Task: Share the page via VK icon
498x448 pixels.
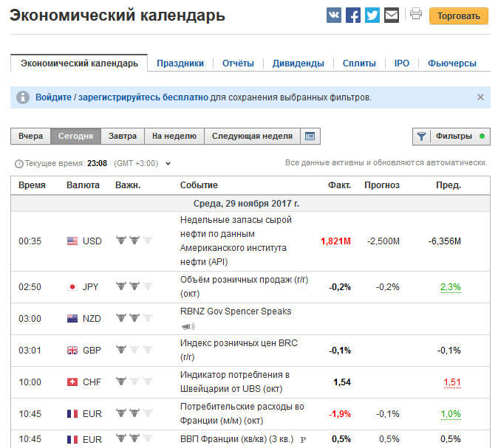Action: coord(334,15)
